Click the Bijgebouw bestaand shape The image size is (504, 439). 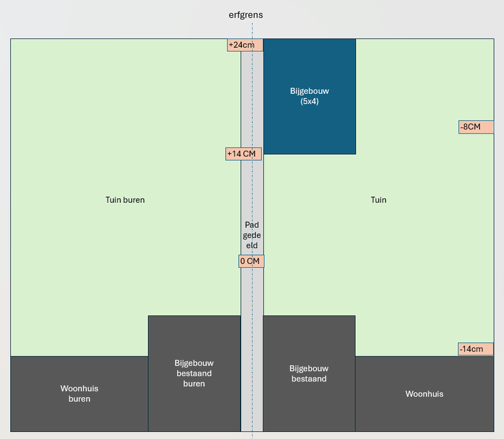pos(309,373)
